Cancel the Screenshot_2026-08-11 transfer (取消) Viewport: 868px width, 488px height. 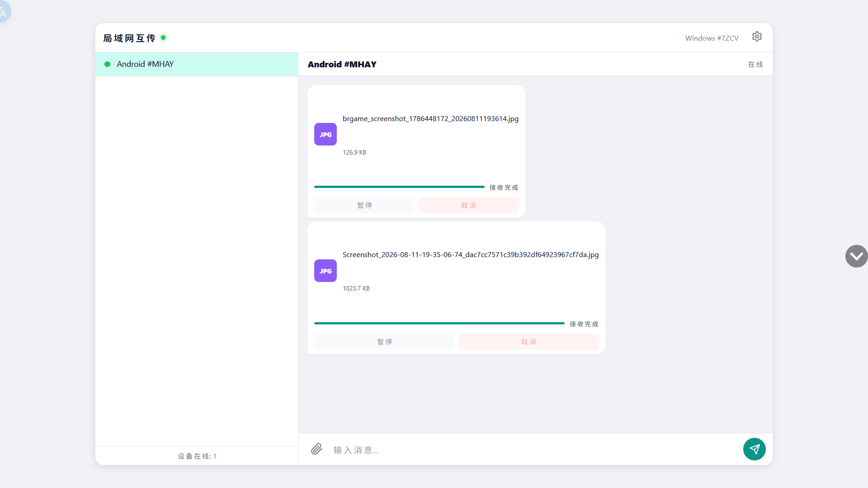point(528,342)
